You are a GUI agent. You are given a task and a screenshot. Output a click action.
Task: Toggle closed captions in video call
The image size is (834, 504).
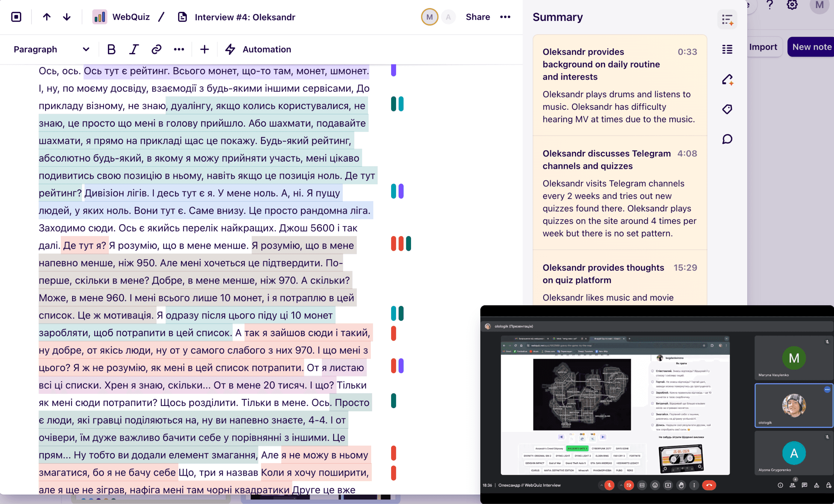coord(642,485)
